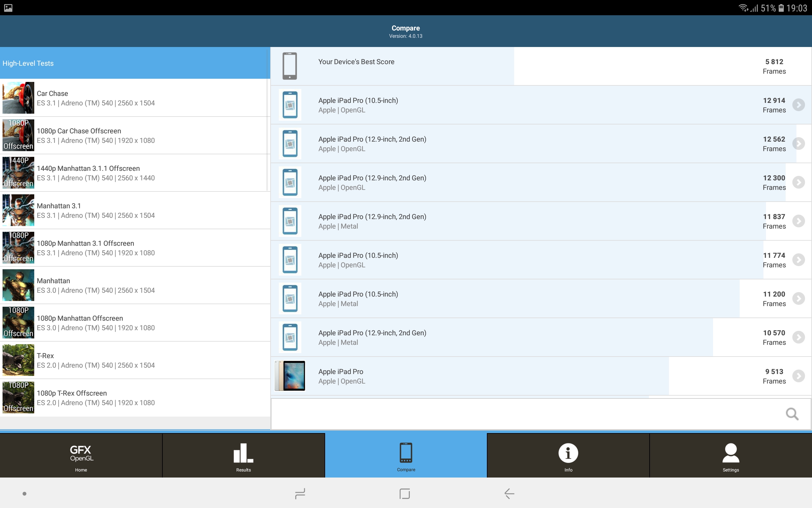Click the 1080p Manhattan Offscreen title
812x508 pixels.
pos(80,318)
